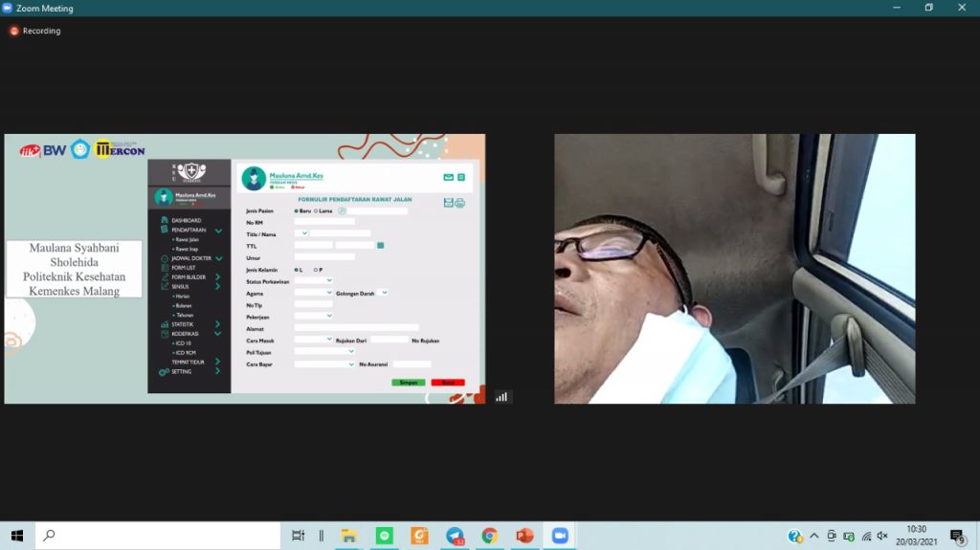This screenshot has height=550, width=980.
Task: Click the printer icon beside the form title
Action: pos(460,203)
